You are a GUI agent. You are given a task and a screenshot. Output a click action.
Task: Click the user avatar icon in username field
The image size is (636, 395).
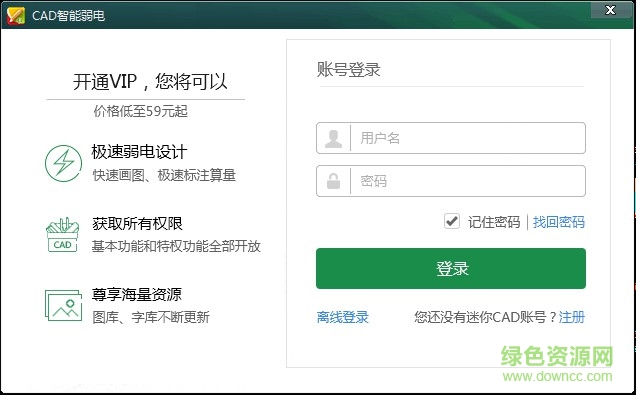coord(333,138)
